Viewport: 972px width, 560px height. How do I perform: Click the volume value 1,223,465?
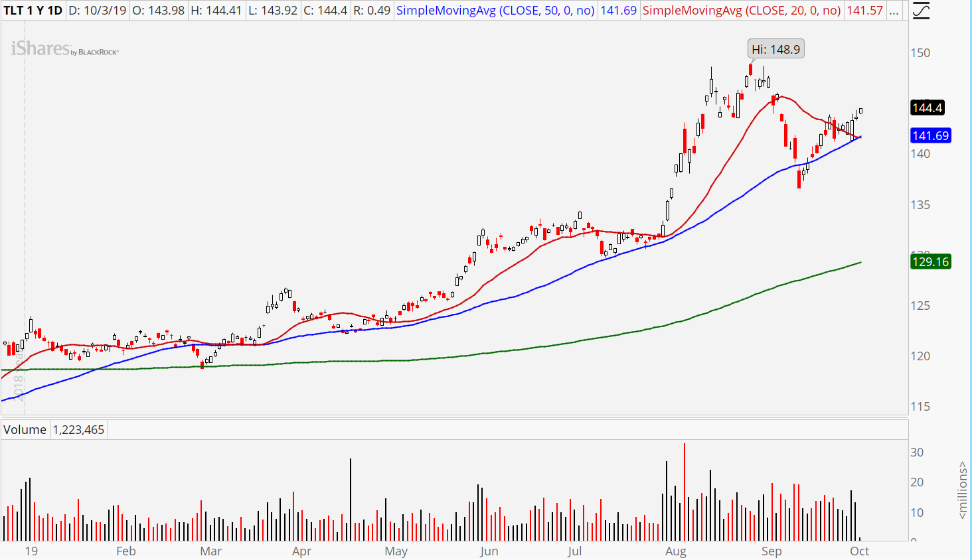pos(78,430)
